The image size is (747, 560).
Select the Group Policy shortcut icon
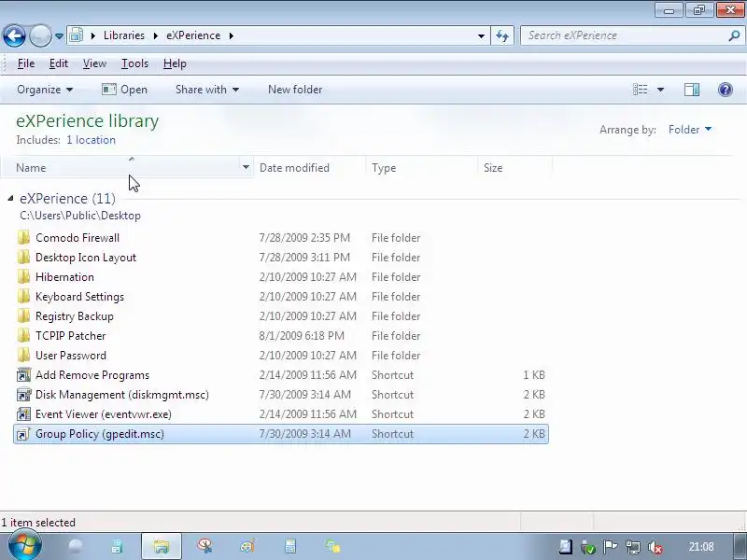click(x=24, y=434)
